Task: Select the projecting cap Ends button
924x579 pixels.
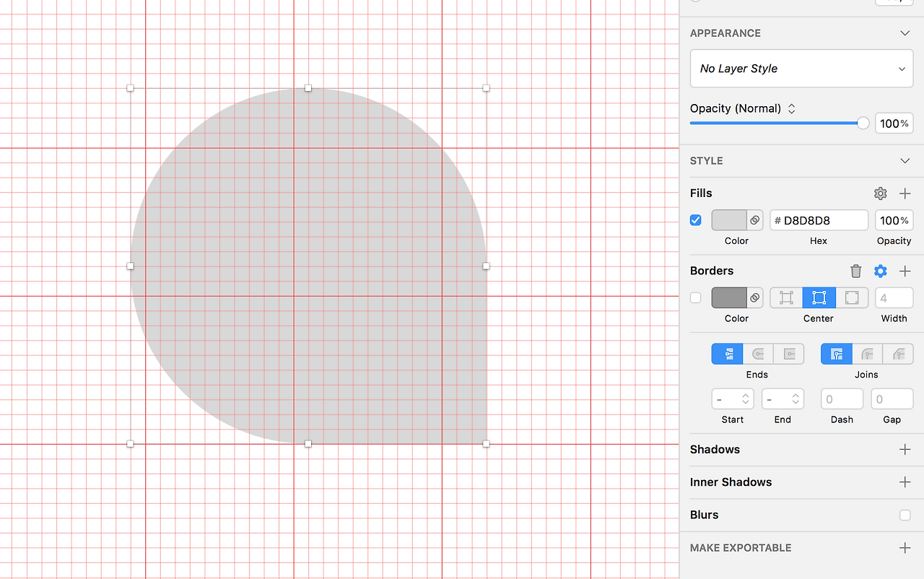Action: point(788,354)
